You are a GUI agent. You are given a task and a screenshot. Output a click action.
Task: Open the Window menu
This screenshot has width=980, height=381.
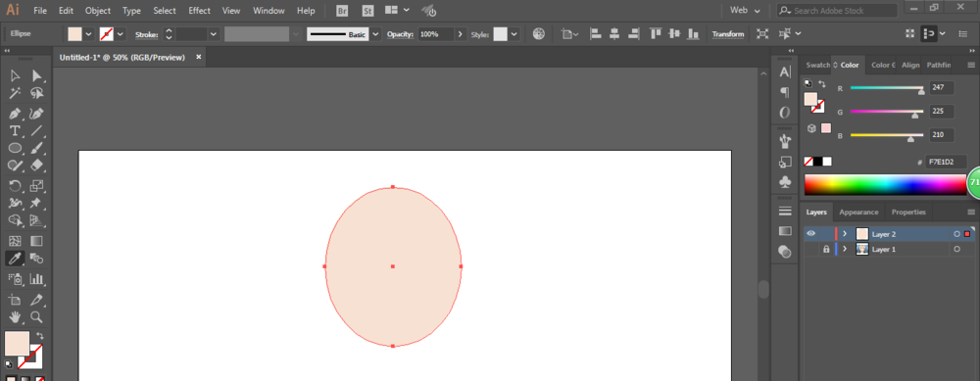click(269, 11)
